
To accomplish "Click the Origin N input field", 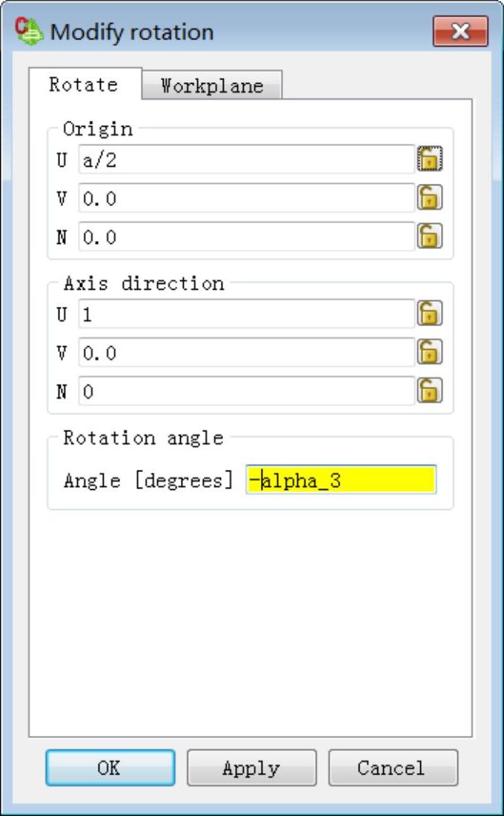I will (245, 236).
